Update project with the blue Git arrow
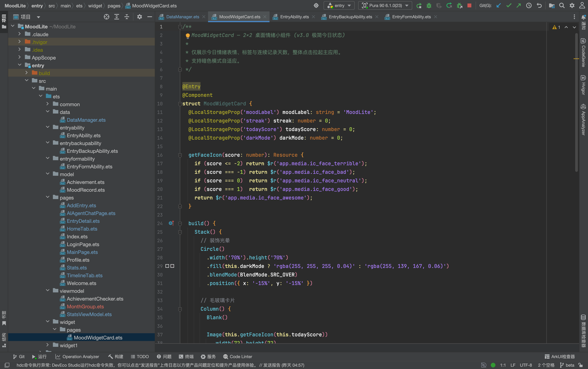The image size is (588, 369). tap(499, 6)
